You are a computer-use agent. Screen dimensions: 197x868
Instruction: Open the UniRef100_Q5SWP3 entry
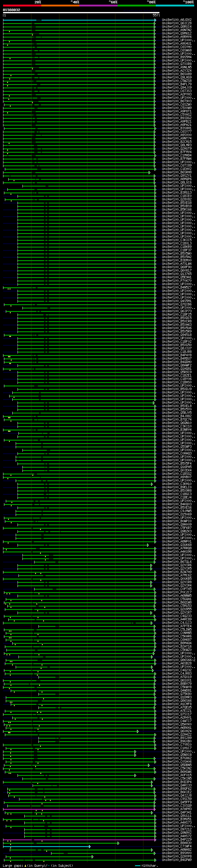(177, 446)
